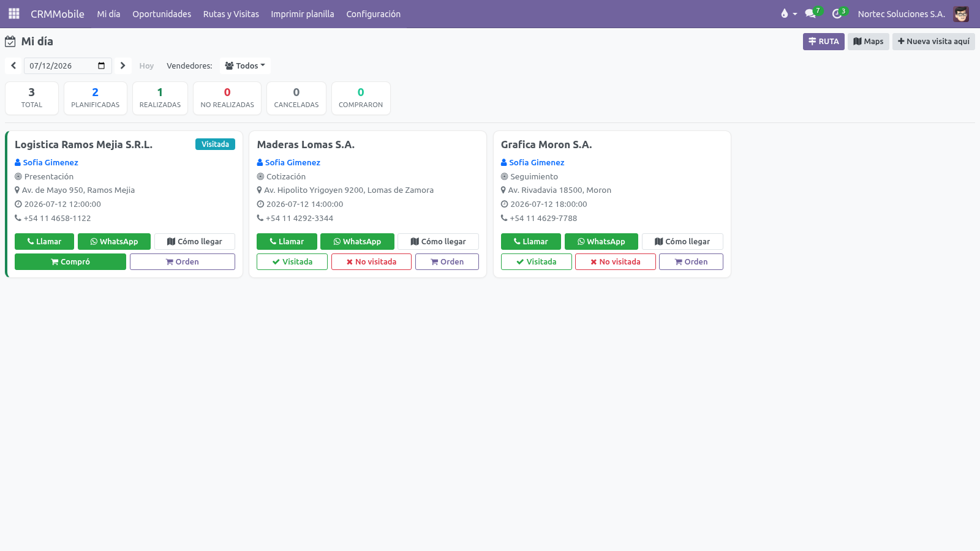Open the Imprimir planilla menu

point(303,14)
